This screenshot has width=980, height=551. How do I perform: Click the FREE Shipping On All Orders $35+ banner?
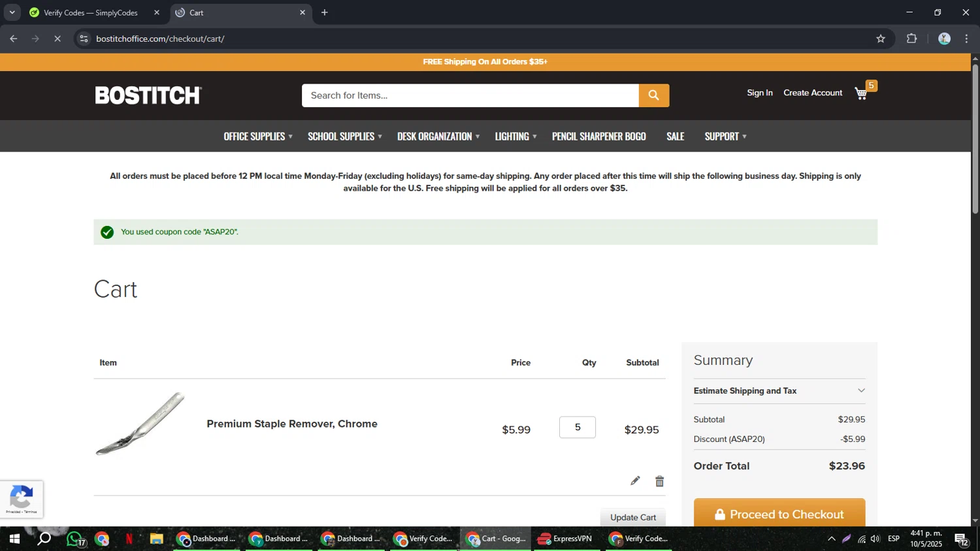485,62
